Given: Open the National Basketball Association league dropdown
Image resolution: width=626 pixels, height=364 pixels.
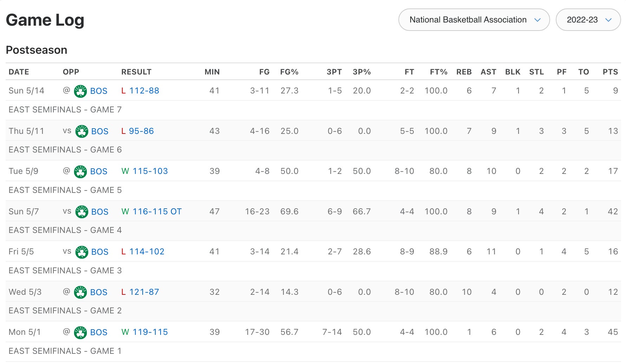Looking at the screenshot, I should pyautogui.click(x=474, y=20).
